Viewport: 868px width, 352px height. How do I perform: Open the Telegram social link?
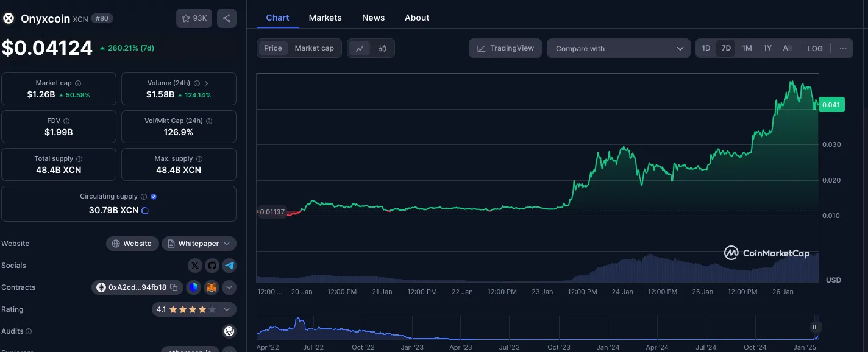tap(229, 266)
